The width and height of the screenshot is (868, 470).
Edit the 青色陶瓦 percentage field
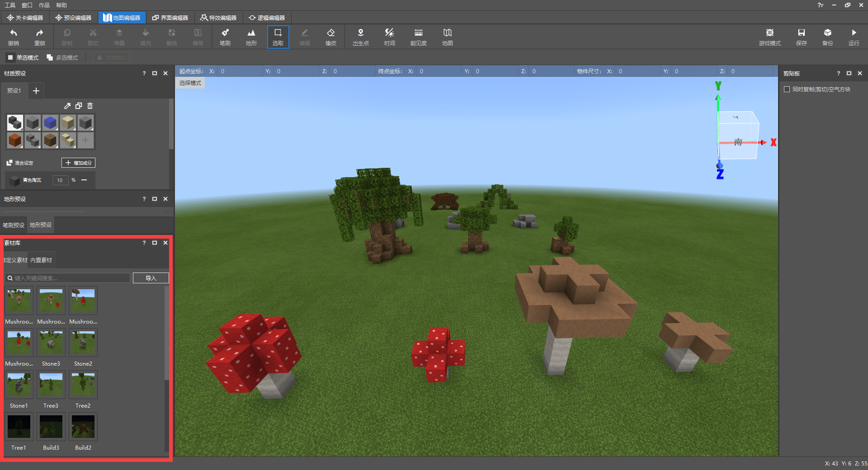(60, 180)
